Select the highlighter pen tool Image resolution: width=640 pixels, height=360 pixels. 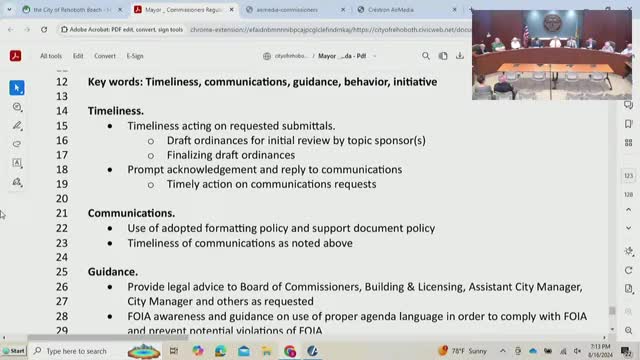[17, 126]
